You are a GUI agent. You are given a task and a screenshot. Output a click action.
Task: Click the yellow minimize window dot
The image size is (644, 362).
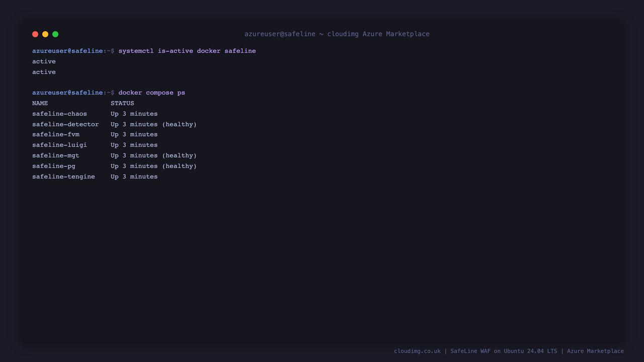click(45, 34)
